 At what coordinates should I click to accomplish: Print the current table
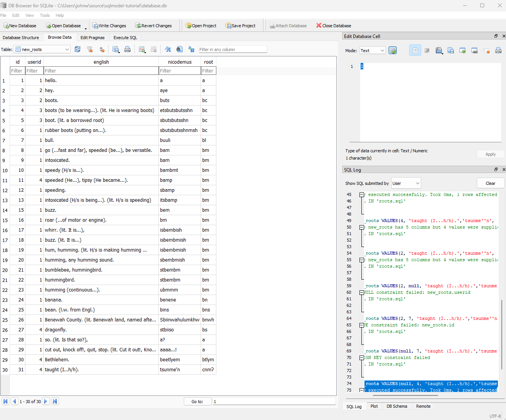click(x=127, y=49)
